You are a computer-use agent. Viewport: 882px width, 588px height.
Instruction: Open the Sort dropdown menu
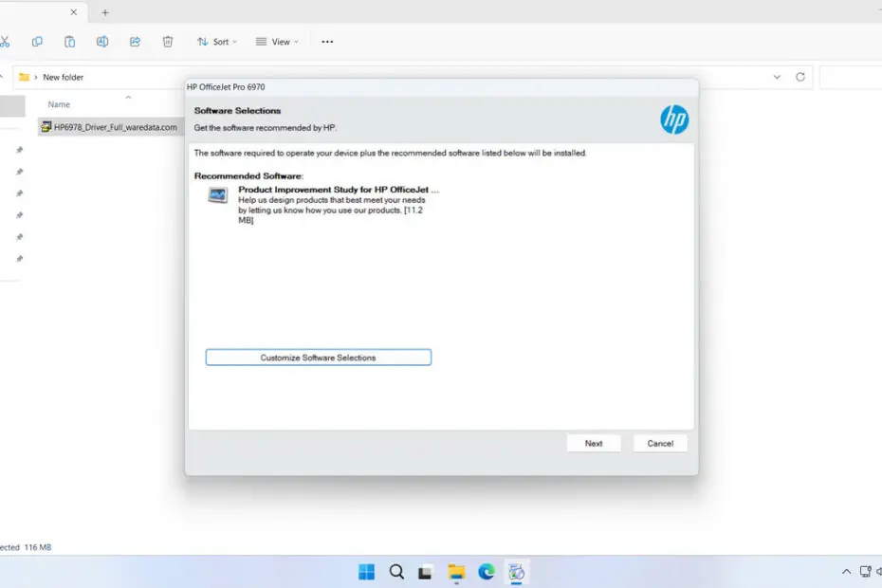(x=217, y=42)
